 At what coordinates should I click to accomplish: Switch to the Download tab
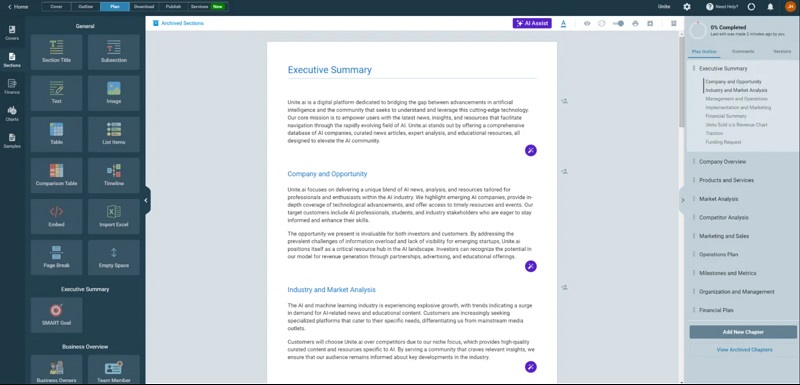point(144,7)
